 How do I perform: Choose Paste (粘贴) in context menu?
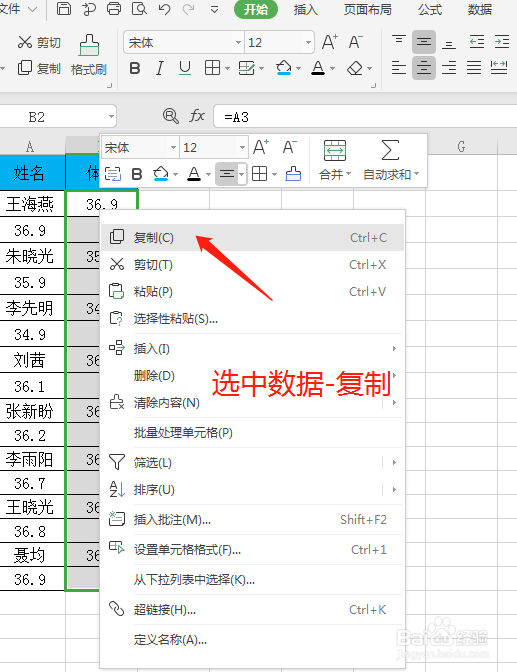252,291
